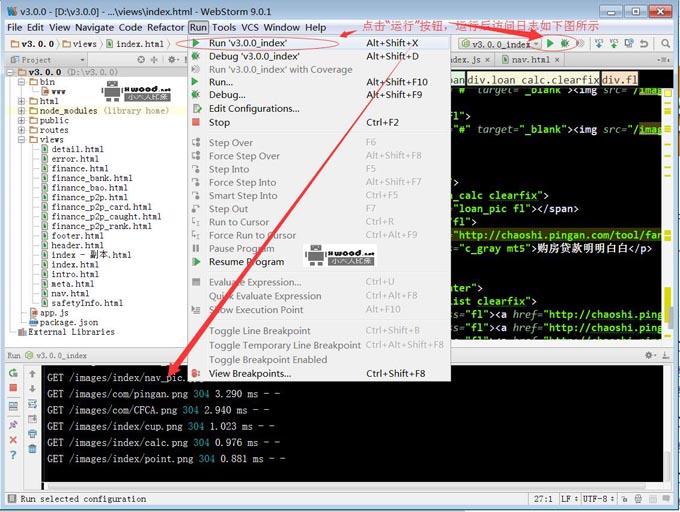Click tool windows quick access icon in status bar
Viewport: 680px width, 512px height.
coord(12,499)
